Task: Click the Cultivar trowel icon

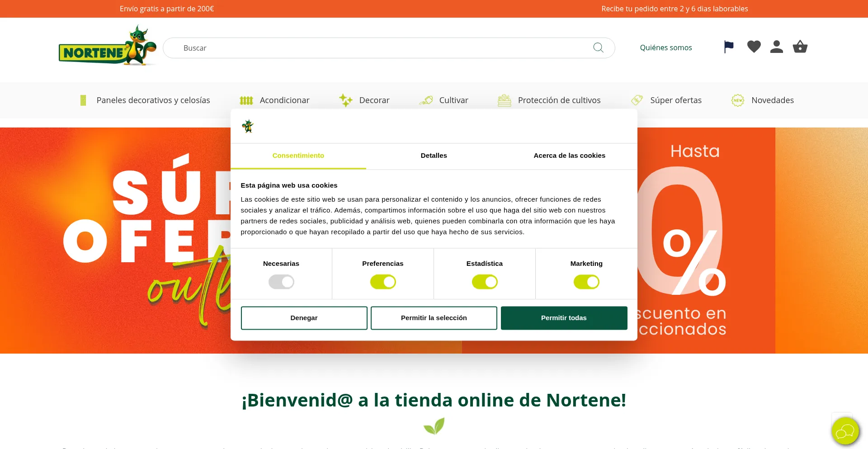Action: pos(426,100)
